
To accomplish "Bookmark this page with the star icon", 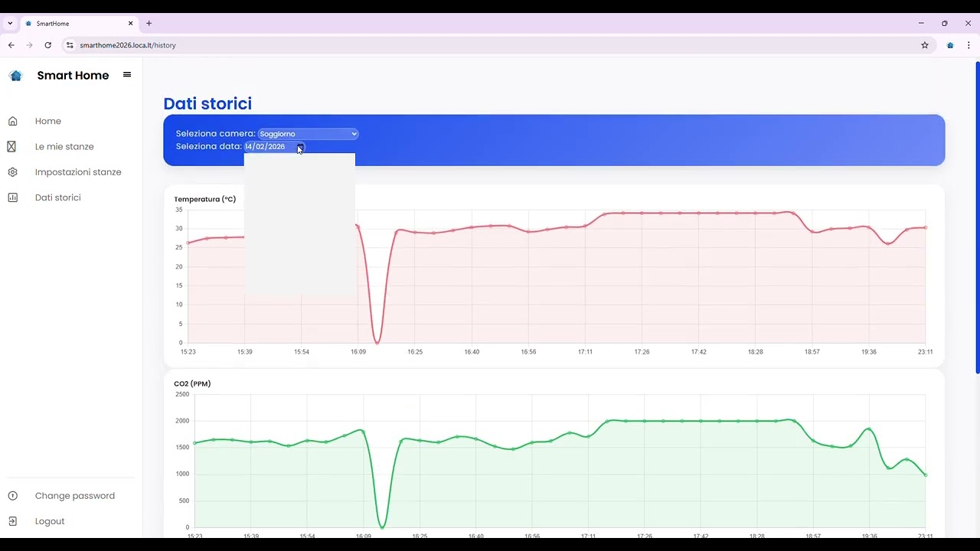I will click(925, 45).
